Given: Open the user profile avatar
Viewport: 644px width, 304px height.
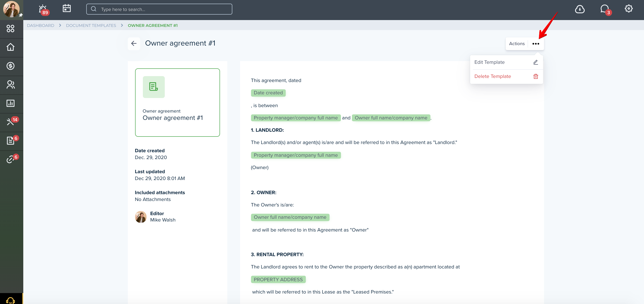Looking at the screenshot, I should 11,9.
